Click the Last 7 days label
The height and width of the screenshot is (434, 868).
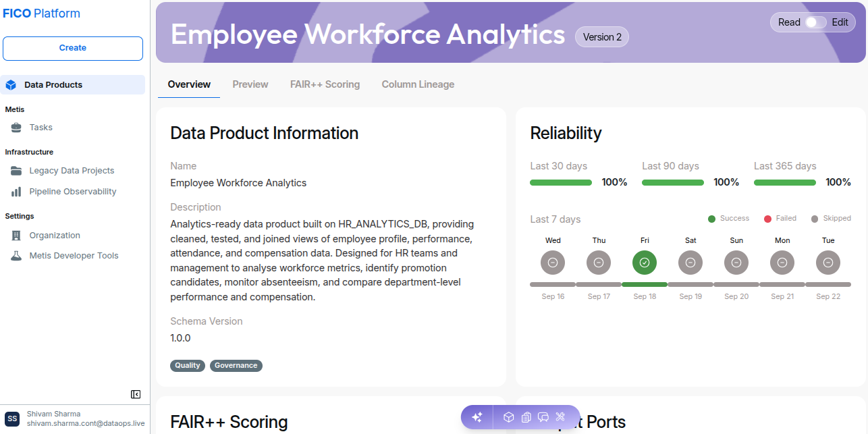(555, 219)
